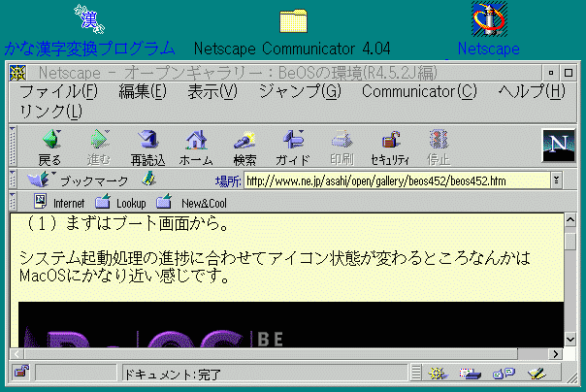Launch Netscape desktop shortcut icon

489,29
